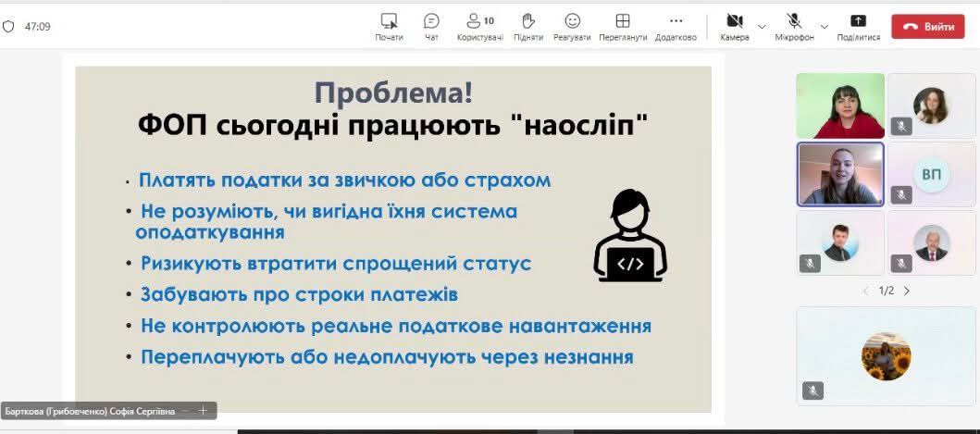The width and height of the screenshot is (980, 434).
Task: Select the elderly man avatar tile
Action: point(931,242)
